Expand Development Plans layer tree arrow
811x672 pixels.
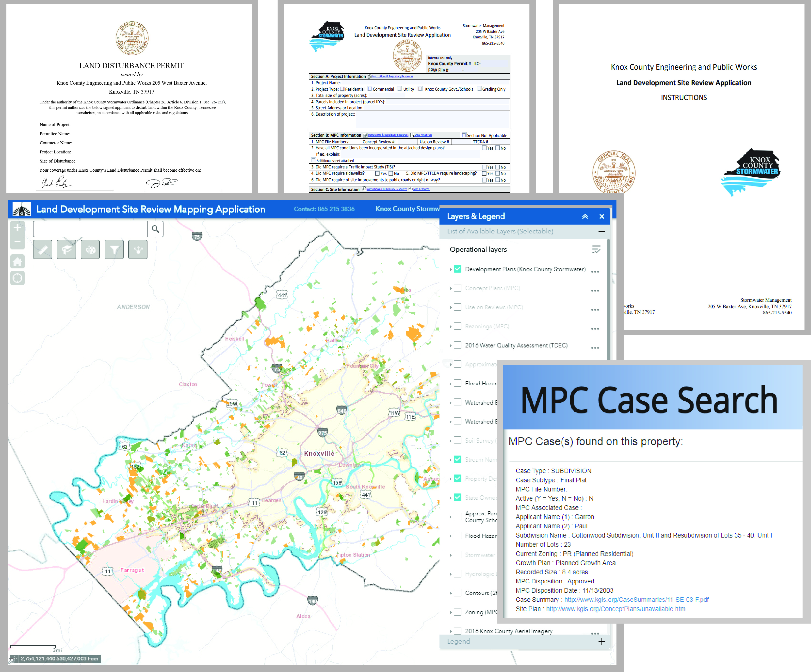tap(451, 270)
